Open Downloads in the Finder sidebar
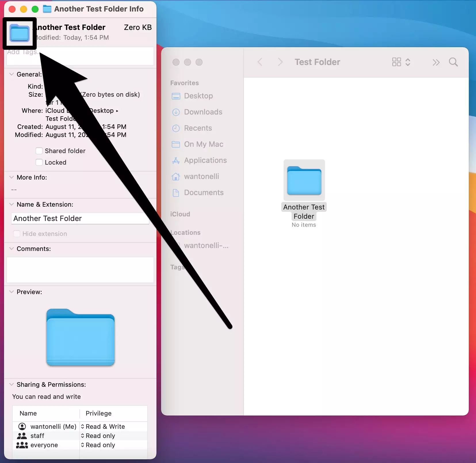 click(x=203, y=112)
